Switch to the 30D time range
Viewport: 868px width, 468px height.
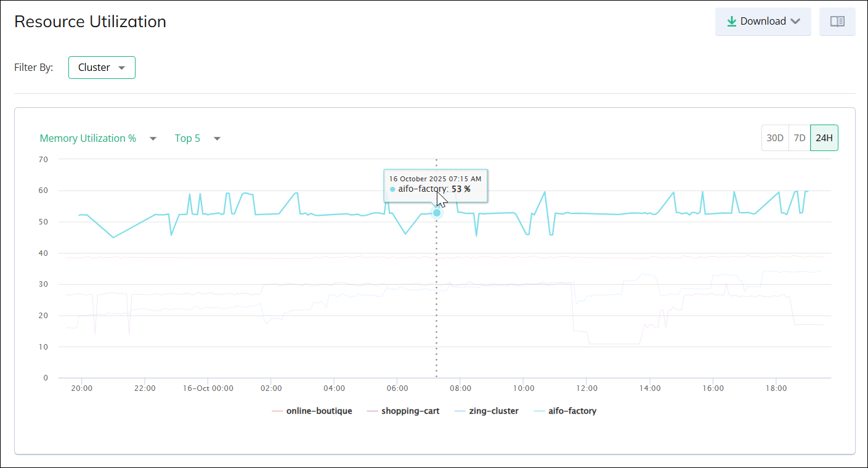pyautogui.click(x=775, y=138)
